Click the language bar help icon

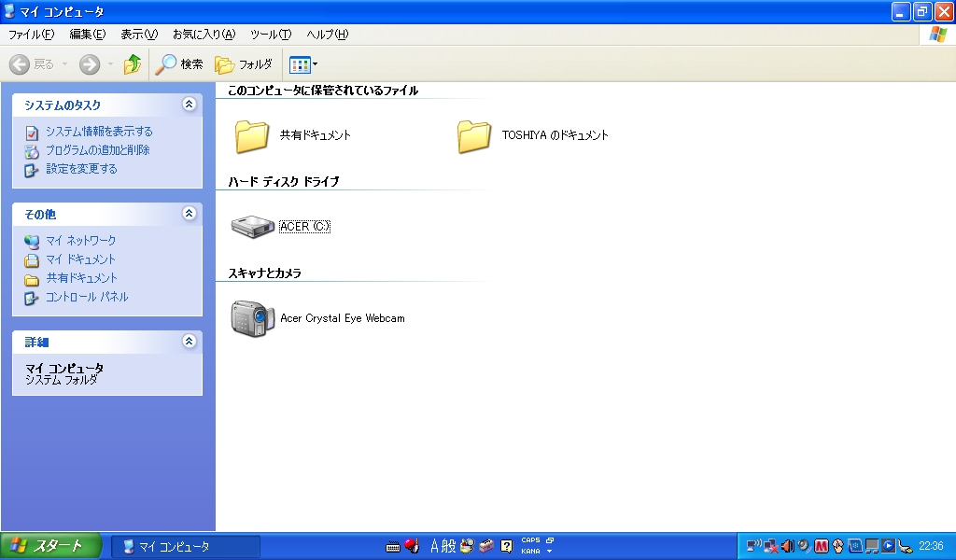coord(506,546)
